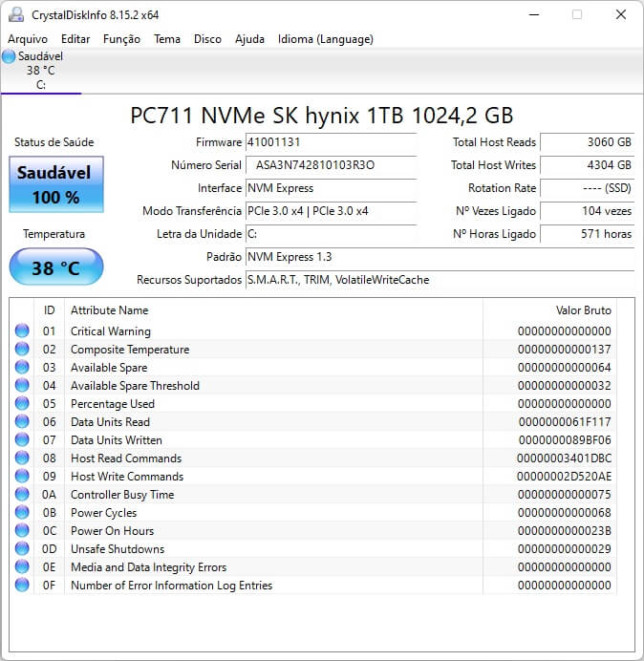Open the Função menu

(121, 39)
